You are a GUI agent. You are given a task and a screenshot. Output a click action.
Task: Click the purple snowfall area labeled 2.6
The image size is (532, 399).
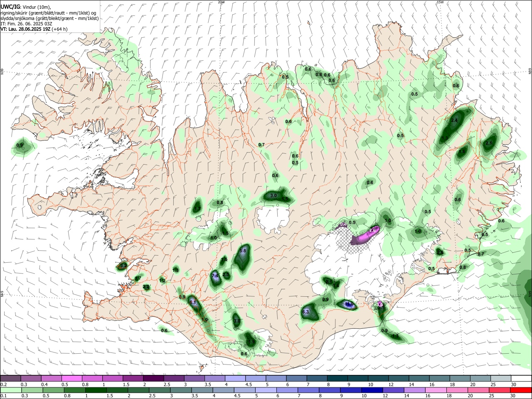pyautogui.click(x=366, y=235)
